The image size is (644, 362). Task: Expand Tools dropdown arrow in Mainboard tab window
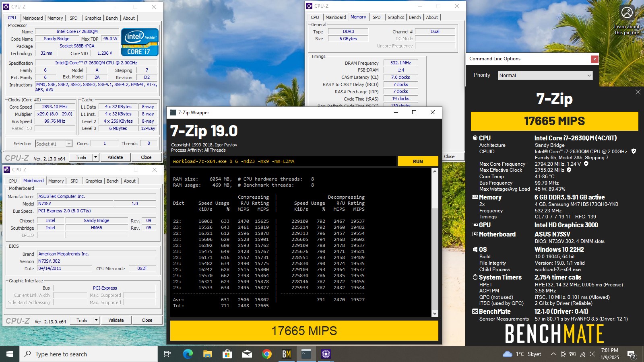click(x=96, y=320)
